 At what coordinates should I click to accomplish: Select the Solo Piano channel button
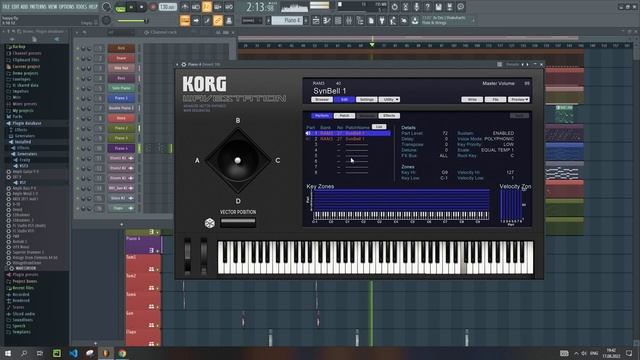tap(121, 88)
